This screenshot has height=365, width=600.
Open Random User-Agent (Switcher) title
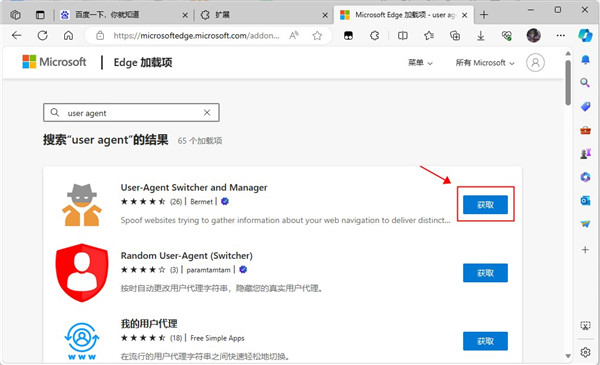pos(187,256)
